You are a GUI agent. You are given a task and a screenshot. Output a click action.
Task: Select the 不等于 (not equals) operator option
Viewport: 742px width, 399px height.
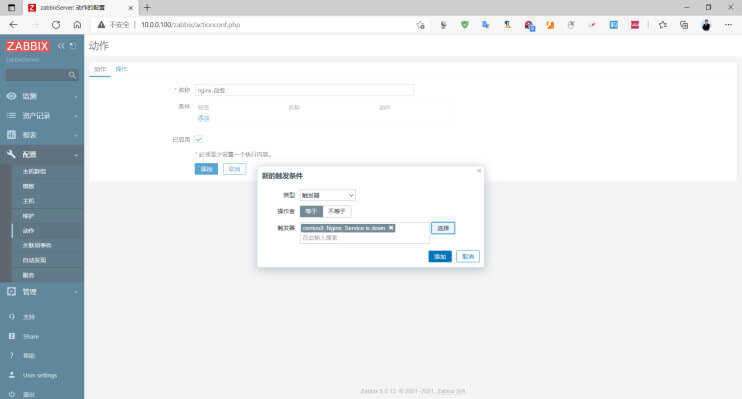[337, 211]
